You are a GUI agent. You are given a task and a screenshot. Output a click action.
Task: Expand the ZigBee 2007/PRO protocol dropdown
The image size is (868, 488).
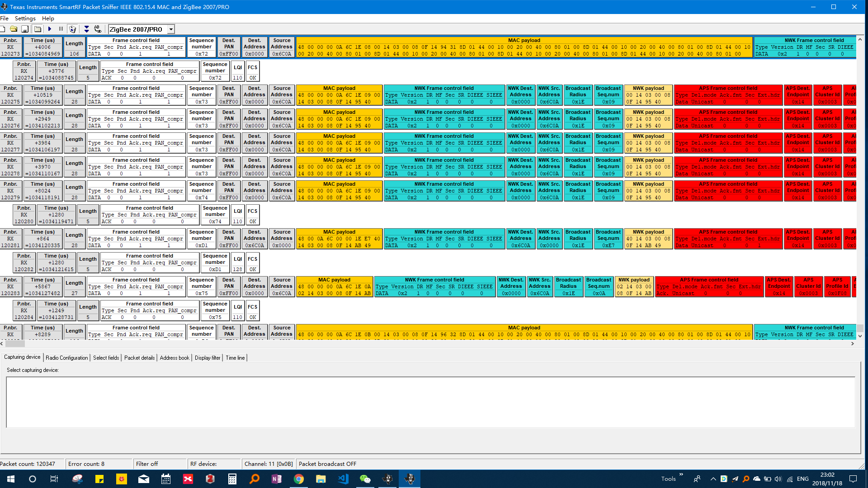tap(171, 29)
